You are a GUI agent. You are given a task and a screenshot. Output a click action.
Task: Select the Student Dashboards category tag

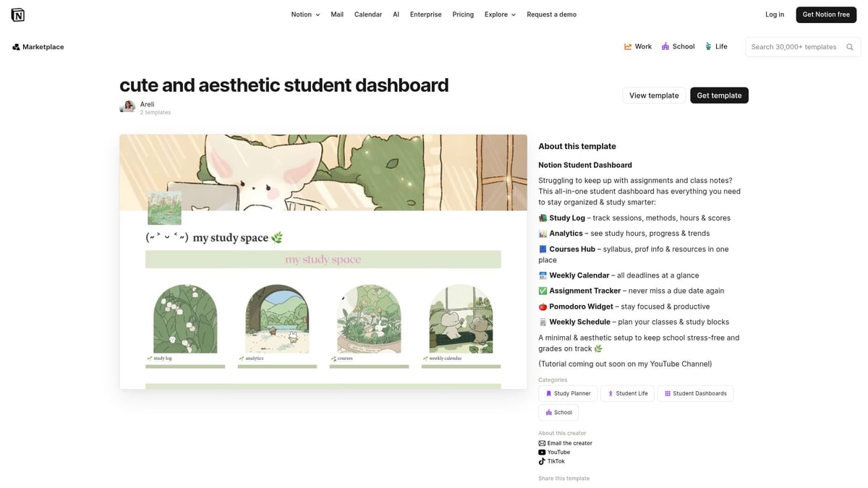coord(695,393)
